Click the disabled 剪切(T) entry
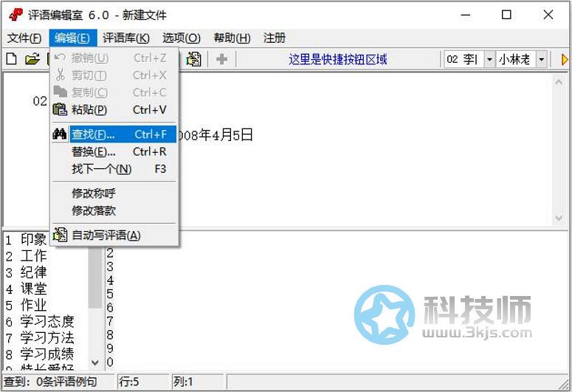Screen dimensions: 572x392 pos(114,75)
